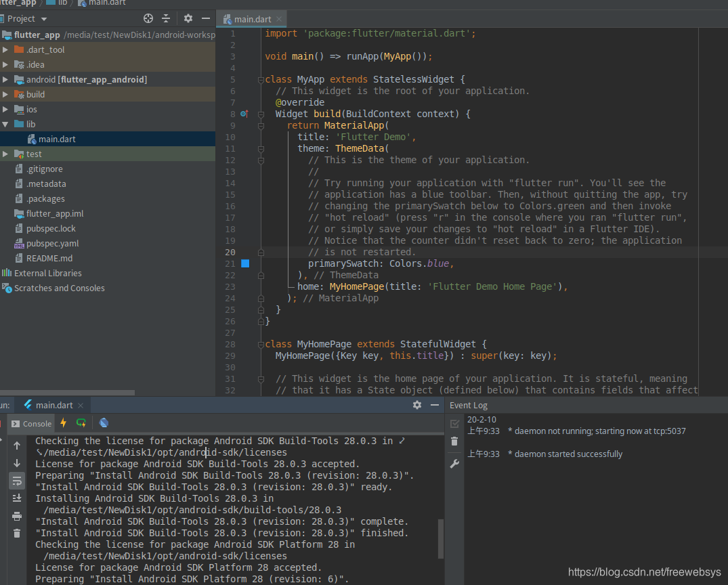Select main.dart run tab
The width and height of the screenshot is (728, 585).
54,406
